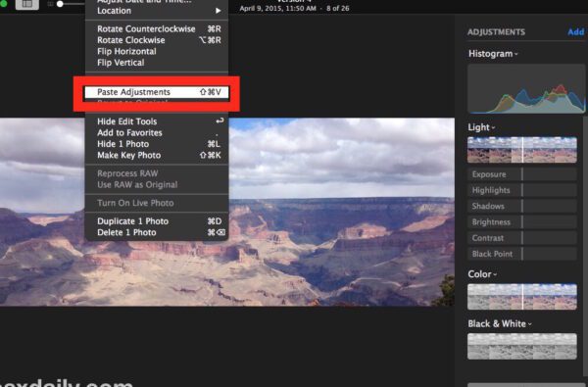Choose Add to Favorites
588x387 pixels.
pyautogui.click(x=157, y=132)
